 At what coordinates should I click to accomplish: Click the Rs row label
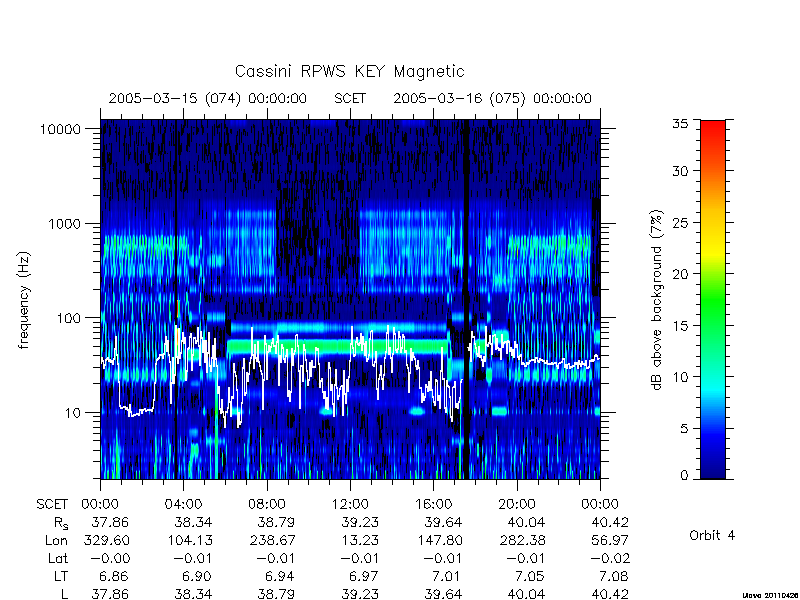coord(61,522)
